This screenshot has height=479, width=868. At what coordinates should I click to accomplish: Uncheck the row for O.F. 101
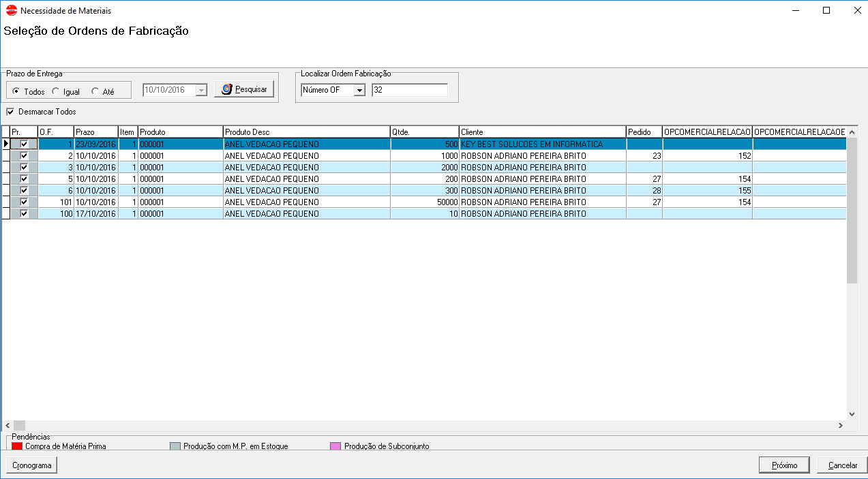click(x=25, y=202)
